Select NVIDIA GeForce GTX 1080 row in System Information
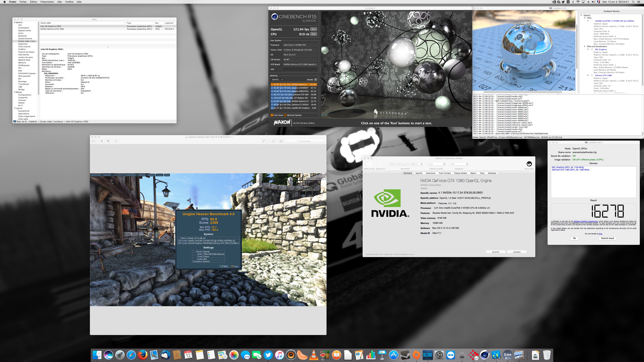The image size is (644, 362). click(x=108, y=29)
